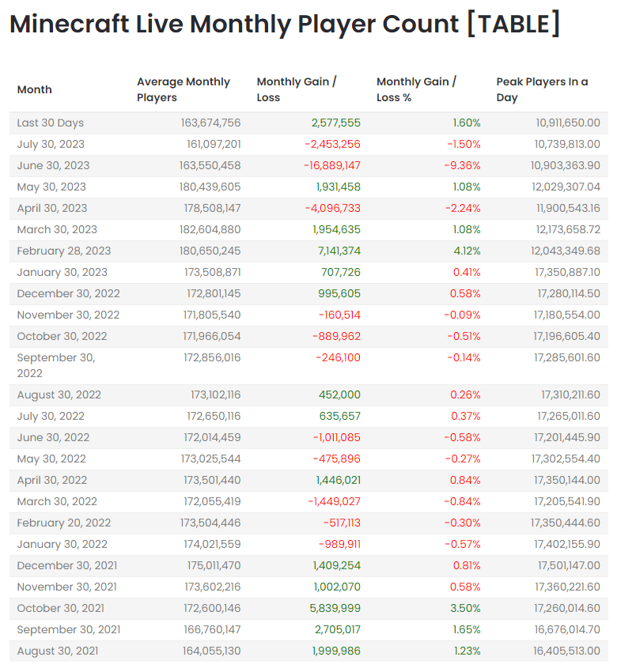Viewport: 617px width, 672px height.
Task: Click the June 30, 2023 loss value -16,889,147
Action: [332, 165]
